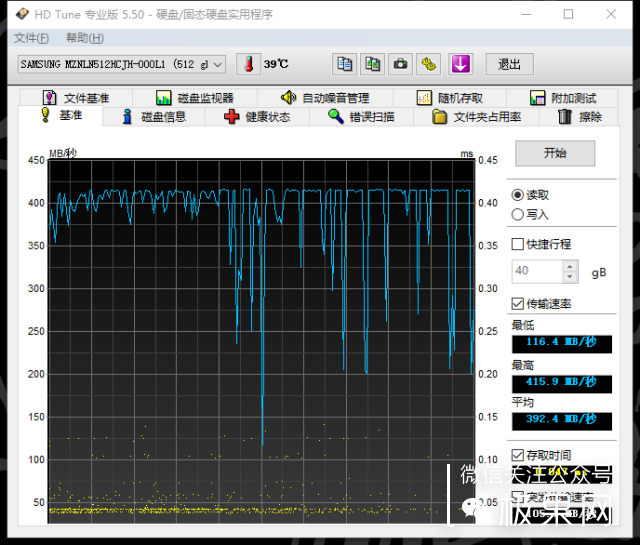The height and width of the screenshot is (545, 640).
Task: Open the options wrench icon
Action: pos(428,64)
